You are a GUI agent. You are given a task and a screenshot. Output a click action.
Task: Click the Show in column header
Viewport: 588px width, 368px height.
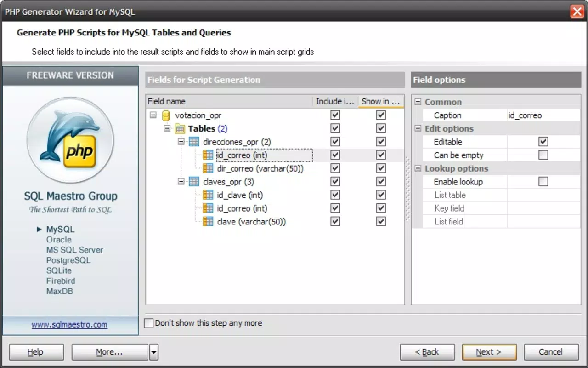[x=381, y=102]
